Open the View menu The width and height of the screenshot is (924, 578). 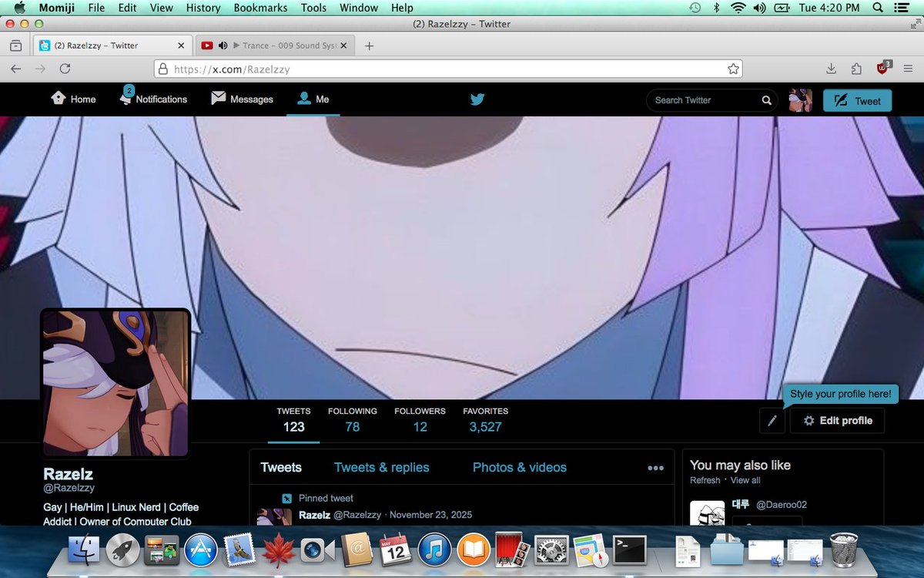(162, 8)
